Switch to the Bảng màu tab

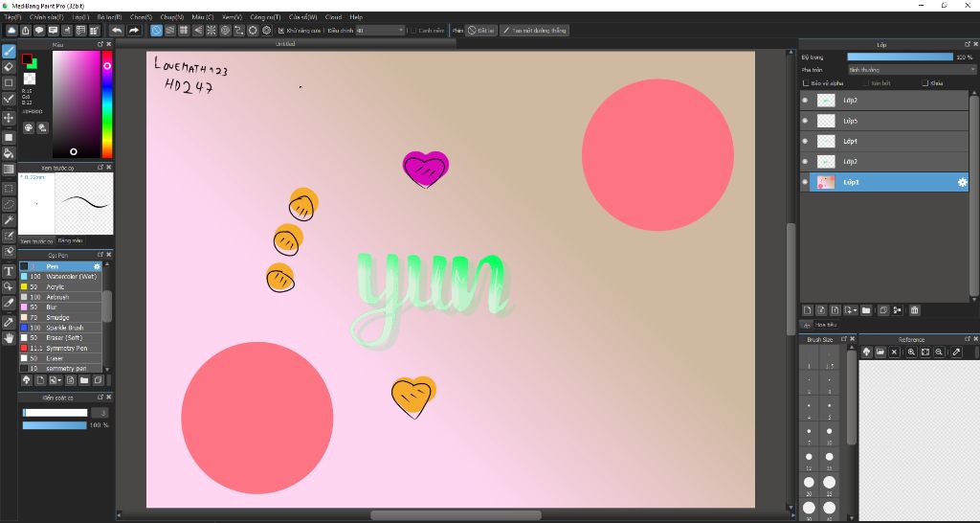click(x=70, y=240)
